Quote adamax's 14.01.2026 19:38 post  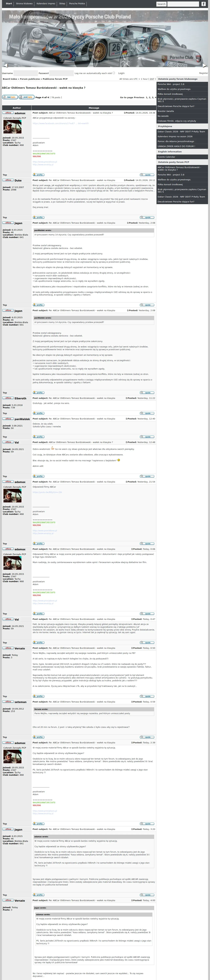coord(147,175)
